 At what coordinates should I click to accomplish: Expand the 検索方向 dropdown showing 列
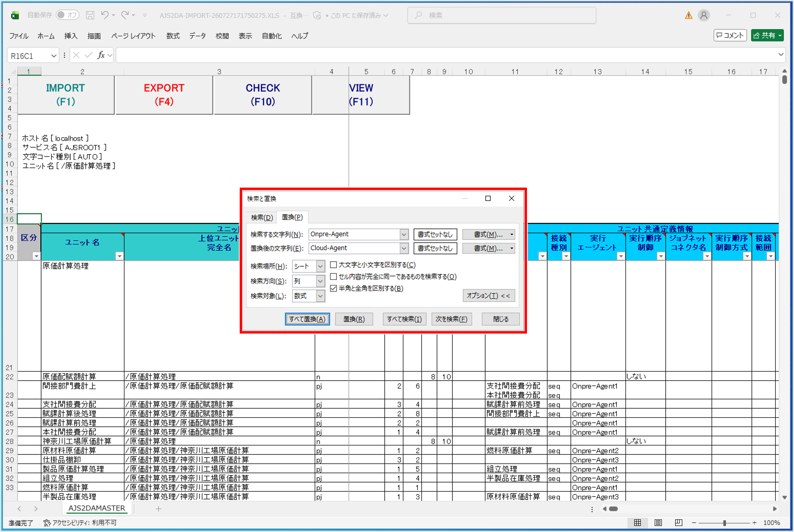pos(308,281)
